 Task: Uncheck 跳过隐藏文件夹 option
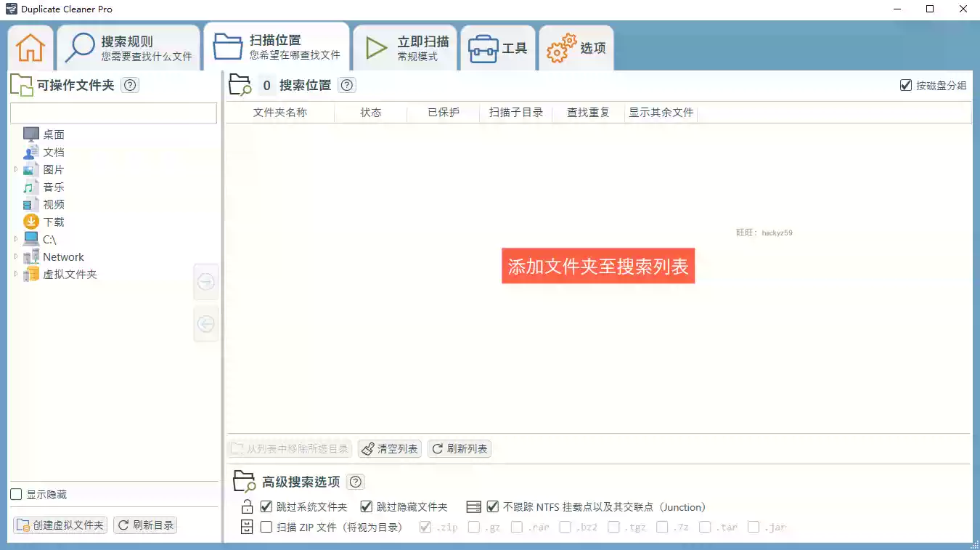367,506
